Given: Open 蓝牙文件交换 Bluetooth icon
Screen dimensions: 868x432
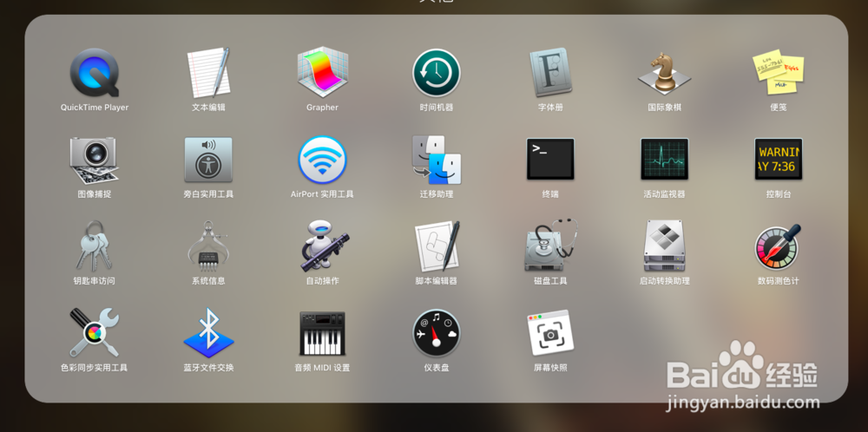Looking at the screenshot, I should (208, 332).
